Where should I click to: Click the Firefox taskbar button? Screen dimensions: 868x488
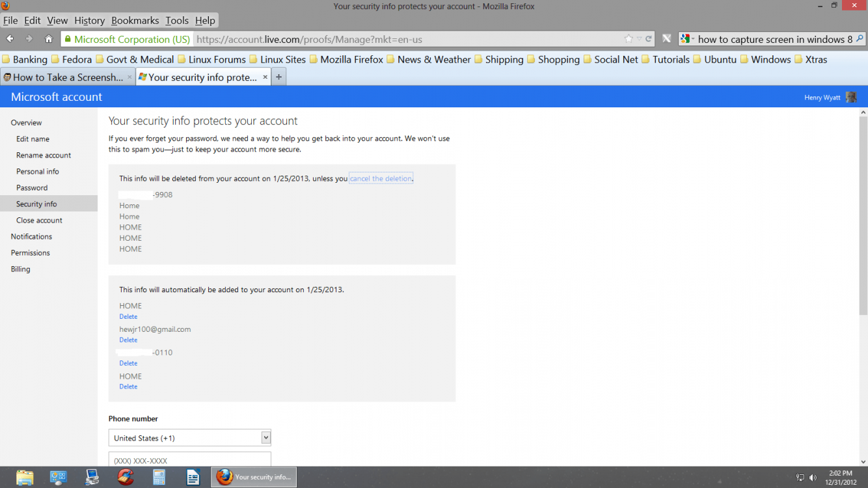tap(254, 477)
